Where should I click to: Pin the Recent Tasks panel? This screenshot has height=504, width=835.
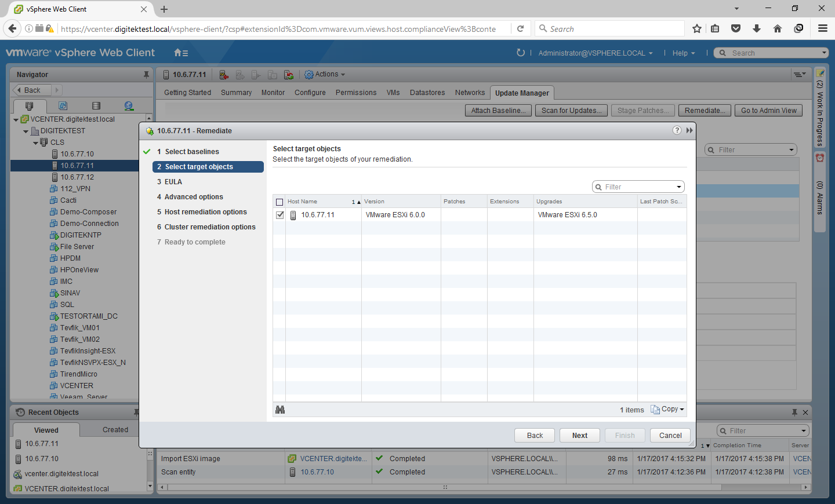(x=794, y=412)
